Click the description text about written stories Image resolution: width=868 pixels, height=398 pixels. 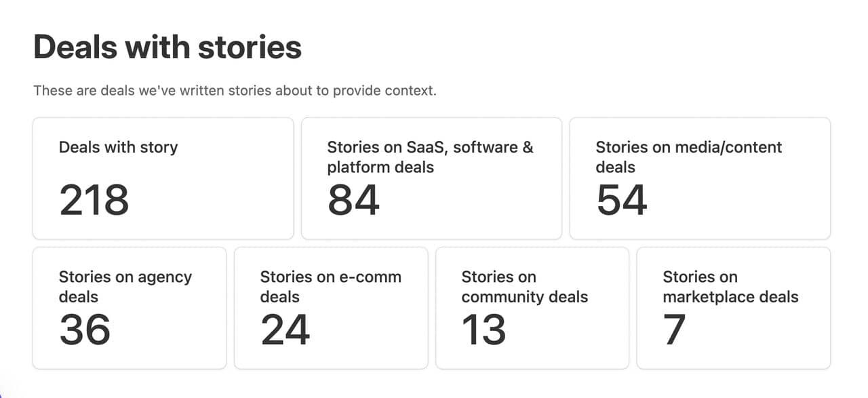click(235, 90)
